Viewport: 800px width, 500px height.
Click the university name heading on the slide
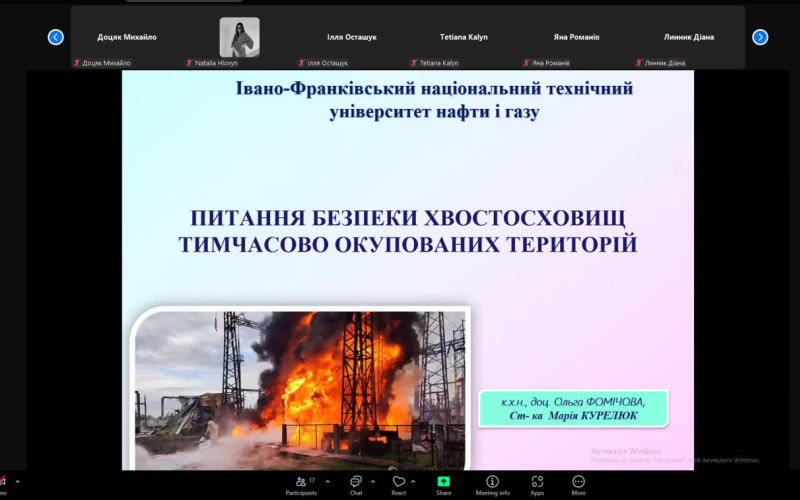(434, 99)
